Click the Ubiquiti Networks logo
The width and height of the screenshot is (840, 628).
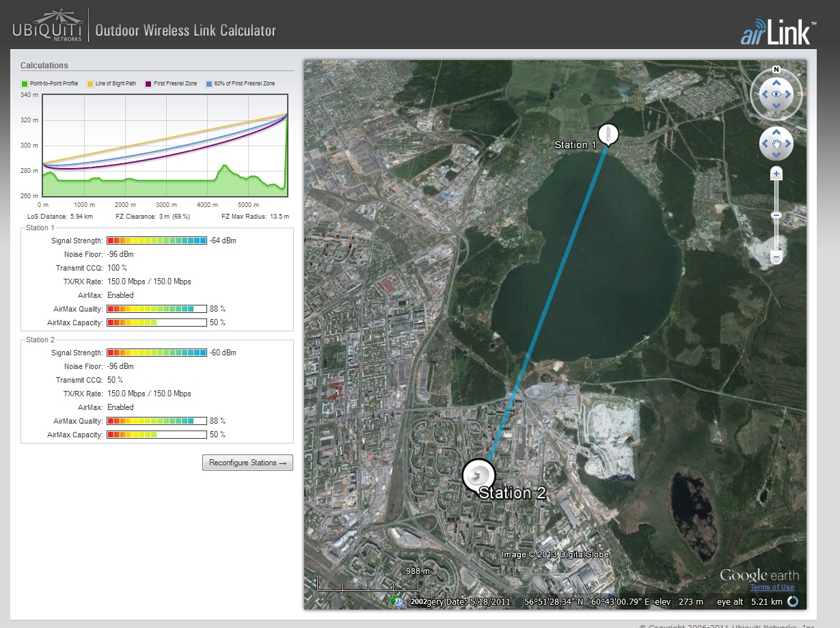(x=48, y=29)
